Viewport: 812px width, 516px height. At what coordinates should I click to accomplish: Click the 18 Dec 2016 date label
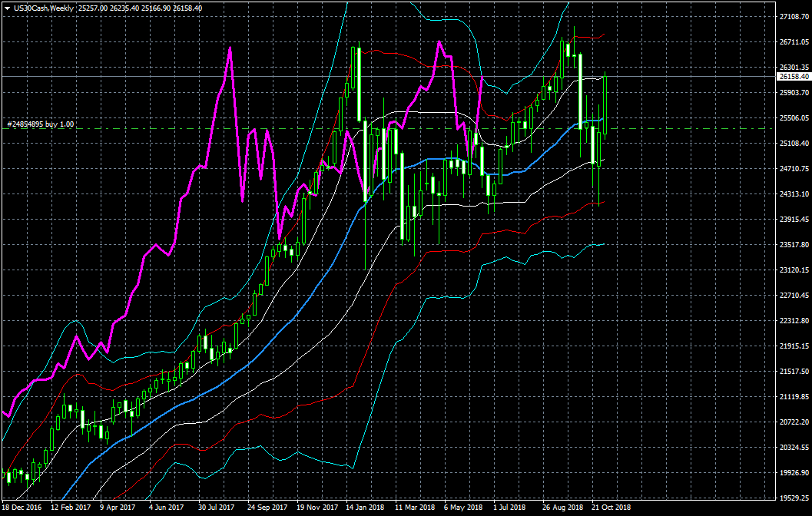(x=22, y=508)
